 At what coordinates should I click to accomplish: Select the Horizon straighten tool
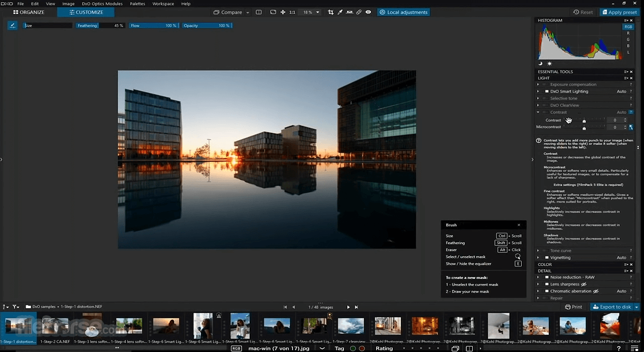click(349, 12)
